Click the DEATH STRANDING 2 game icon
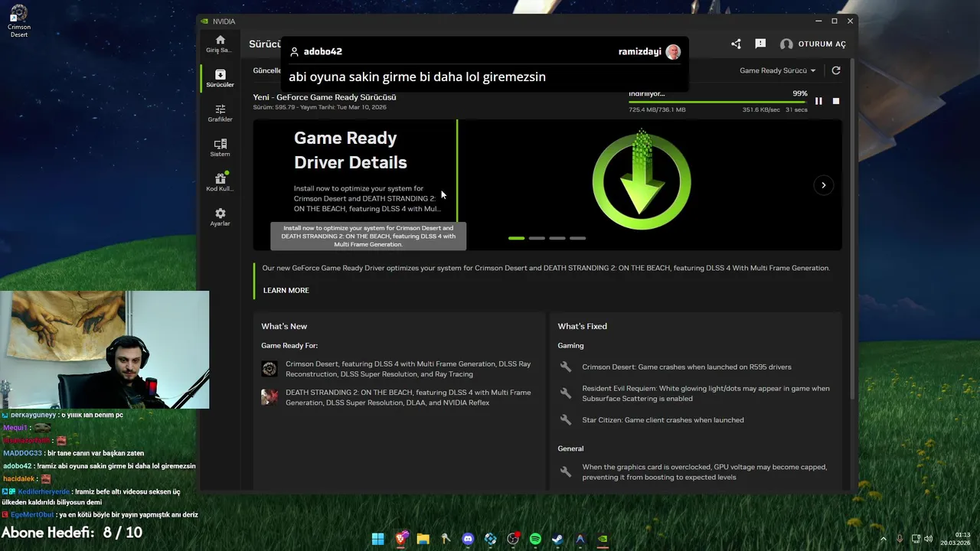The image size is (980, 551). [x=269, y=397]
